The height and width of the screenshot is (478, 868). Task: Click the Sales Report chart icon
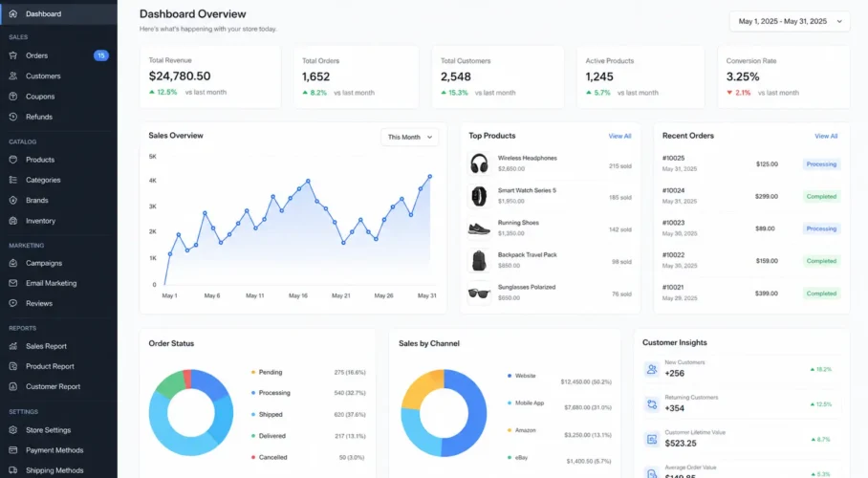click(x=13, y=346)
